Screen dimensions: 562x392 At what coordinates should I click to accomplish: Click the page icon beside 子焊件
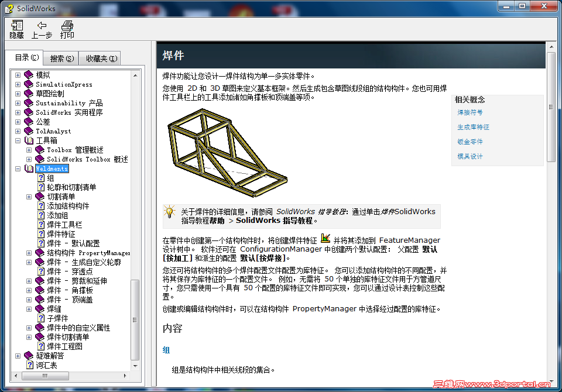coord(41,318)
